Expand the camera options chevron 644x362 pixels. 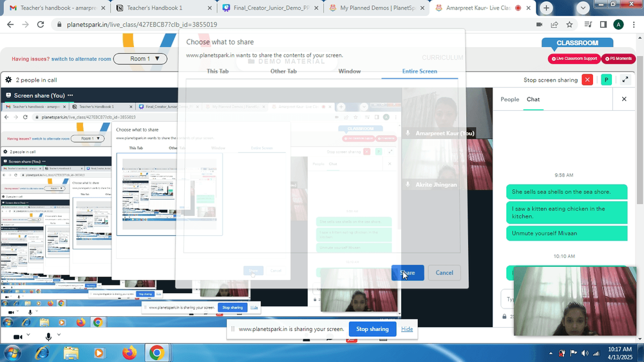[x=28, y=335]
